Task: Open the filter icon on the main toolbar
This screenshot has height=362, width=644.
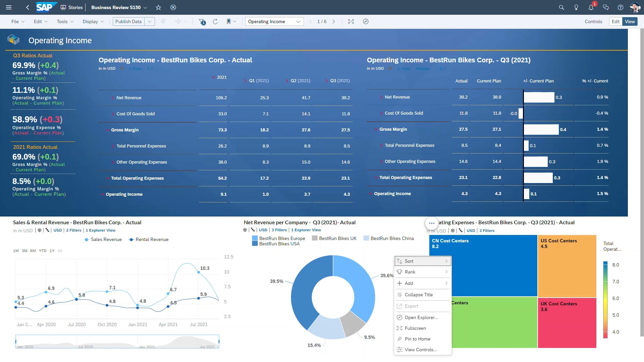Action: (x=202, y=21)
